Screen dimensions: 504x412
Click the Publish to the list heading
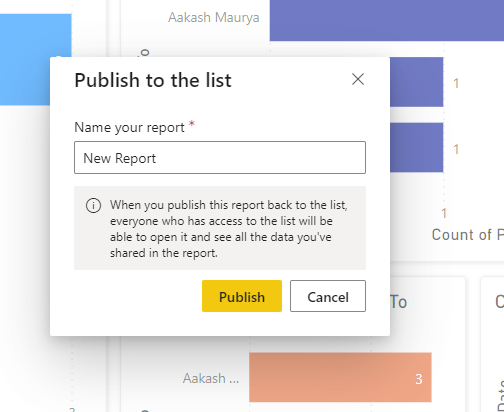coord(153,80)
